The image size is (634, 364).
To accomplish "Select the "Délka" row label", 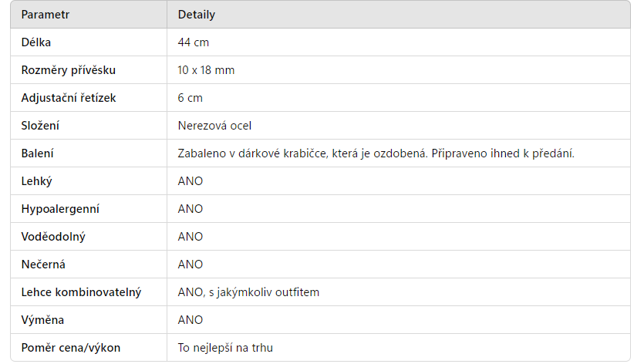I will pyautogui.click(x=36, y=42).
